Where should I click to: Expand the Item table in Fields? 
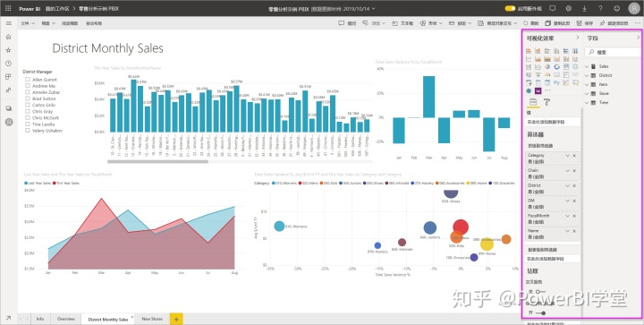pos(587,84)
